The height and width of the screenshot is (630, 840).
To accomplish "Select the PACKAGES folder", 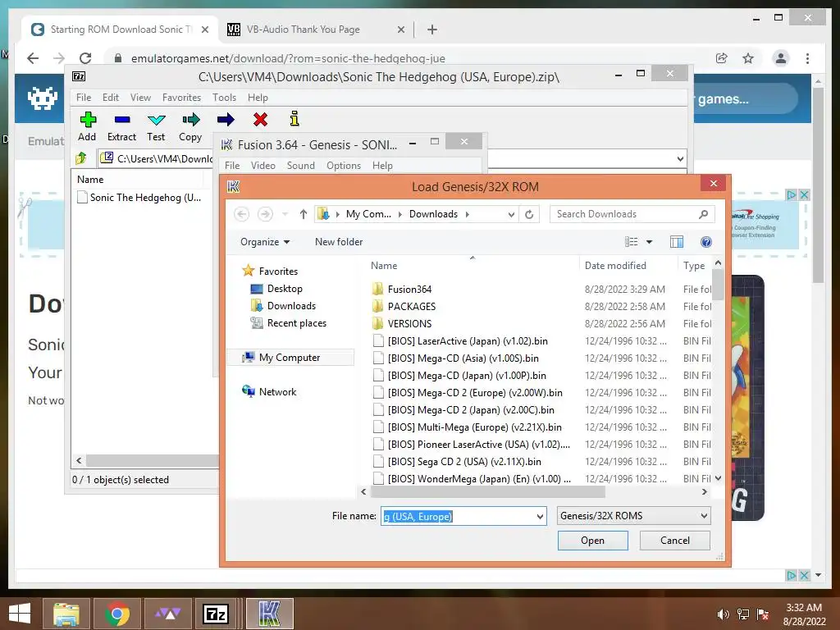I will point(412,307).
